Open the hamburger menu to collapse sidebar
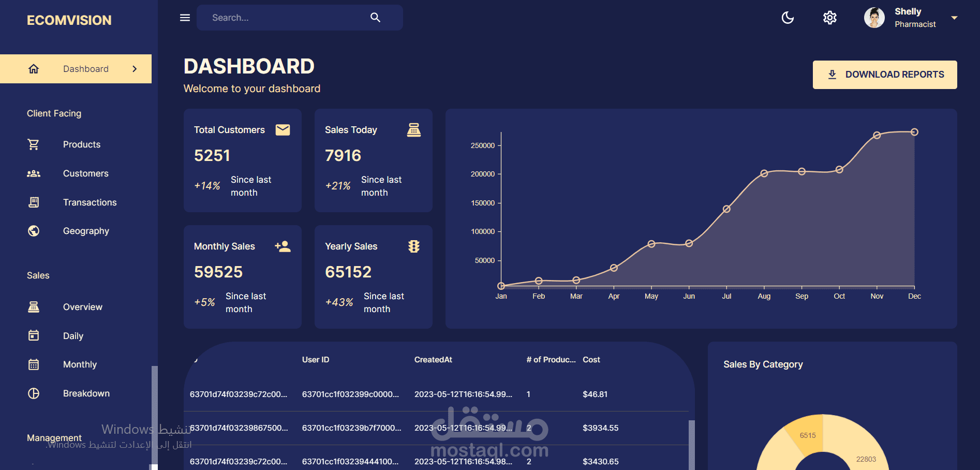This screenshot has height=470, width=980. coord(185,18)
